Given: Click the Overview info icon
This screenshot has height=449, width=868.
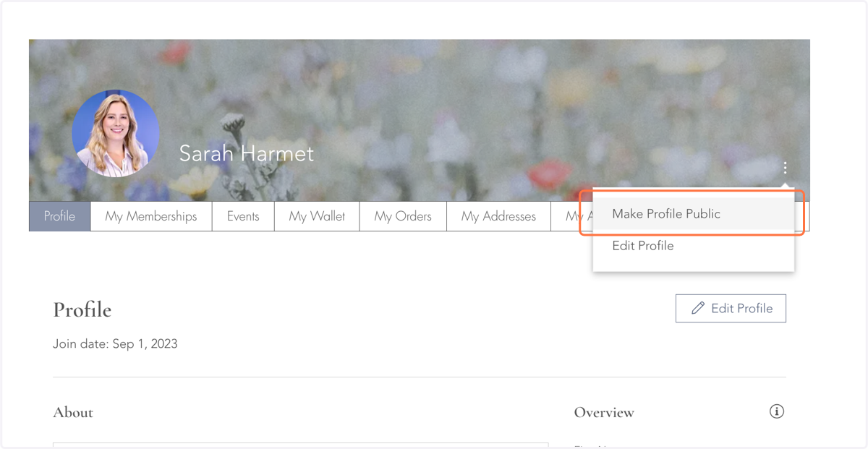Looking at the screenshot, I should click(x=777, y=411).
